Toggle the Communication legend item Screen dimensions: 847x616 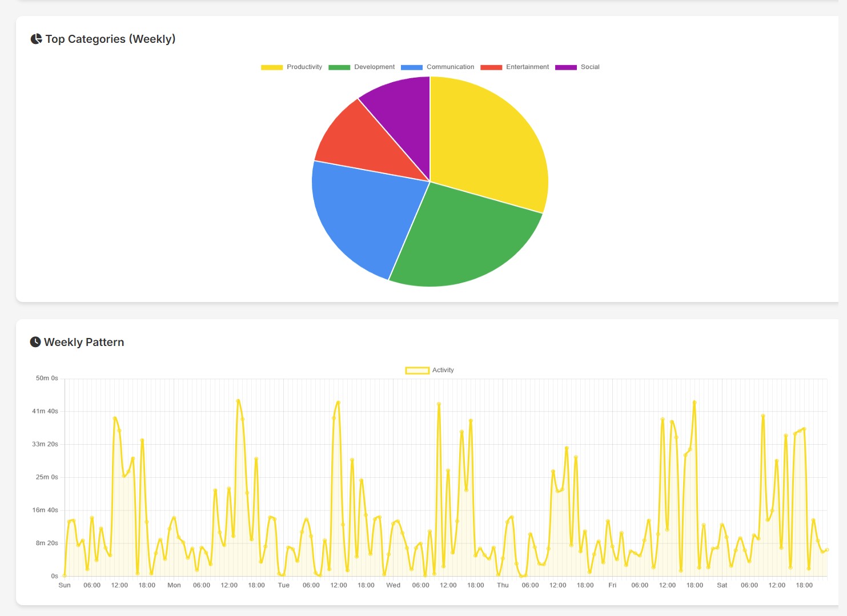437,67
